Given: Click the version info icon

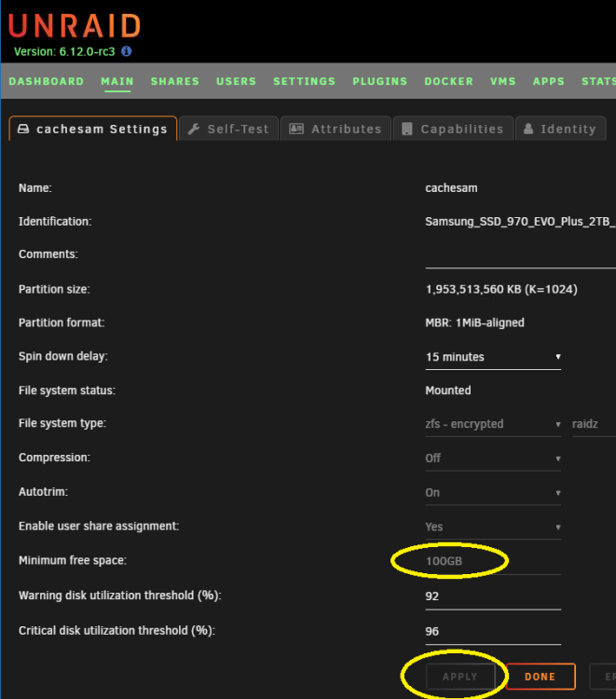Looking at the screenshot, I should (127, 51).
